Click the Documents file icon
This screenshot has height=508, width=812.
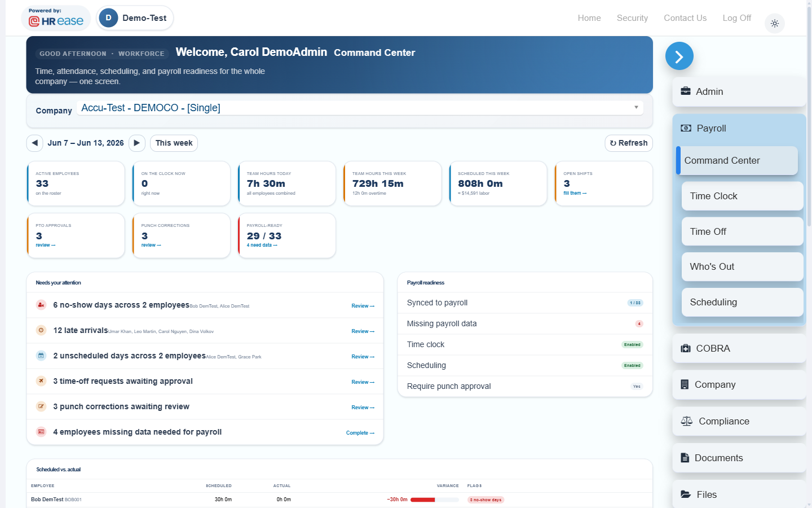685,458
